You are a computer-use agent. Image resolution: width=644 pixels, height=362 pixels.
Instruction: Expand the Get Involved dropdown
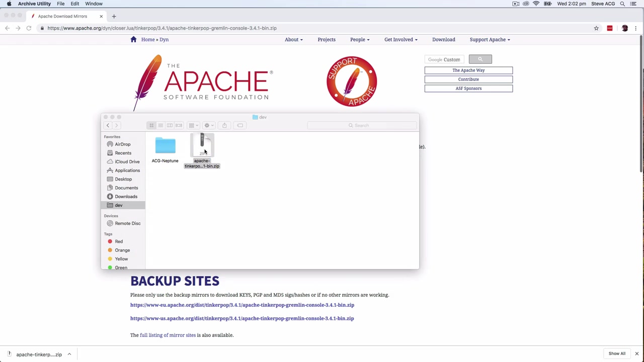(401, 39)
